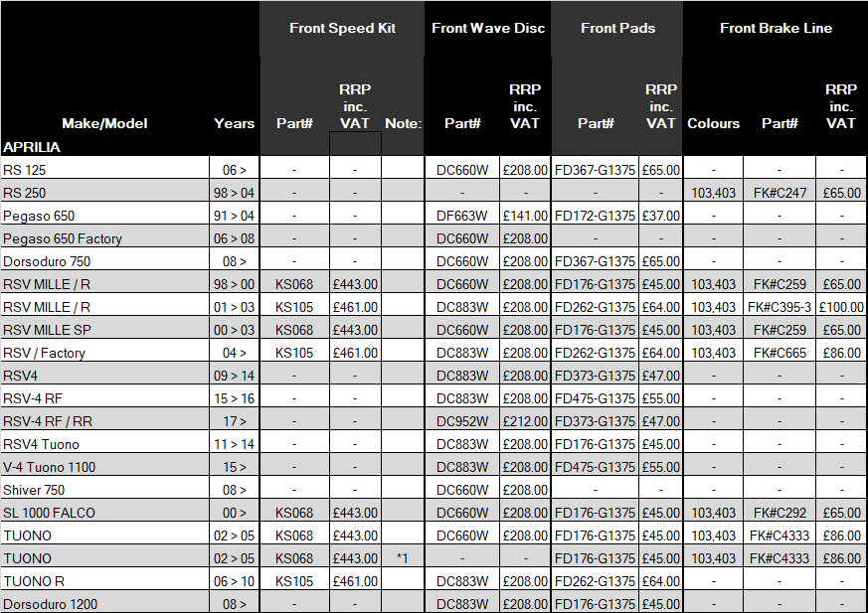Click the Make/Model column heading

pos(104,123)
